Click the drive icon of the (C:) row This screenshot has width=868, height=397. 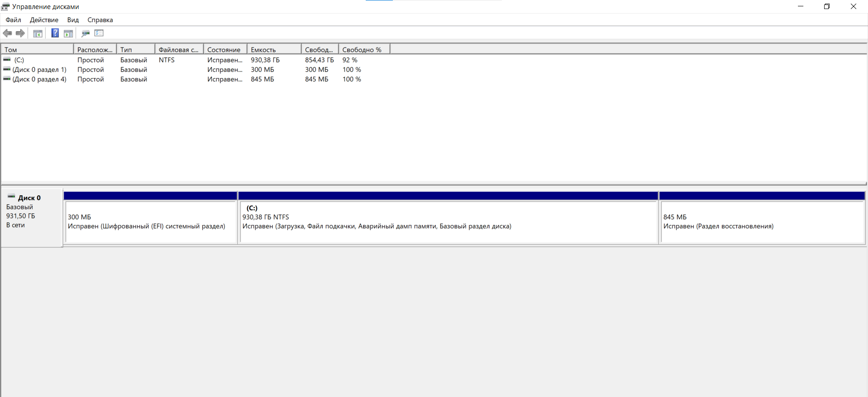point(7,59)
